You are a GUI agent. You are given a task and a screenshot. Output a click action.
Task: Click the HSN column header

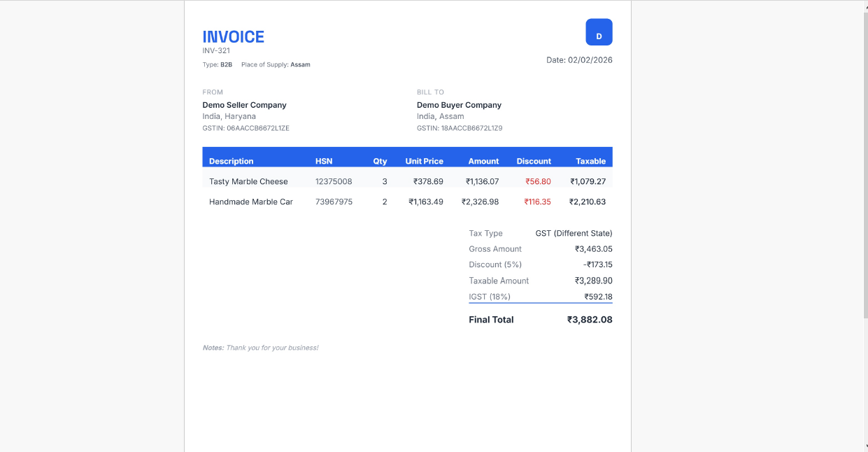click(x=324, y=161)
